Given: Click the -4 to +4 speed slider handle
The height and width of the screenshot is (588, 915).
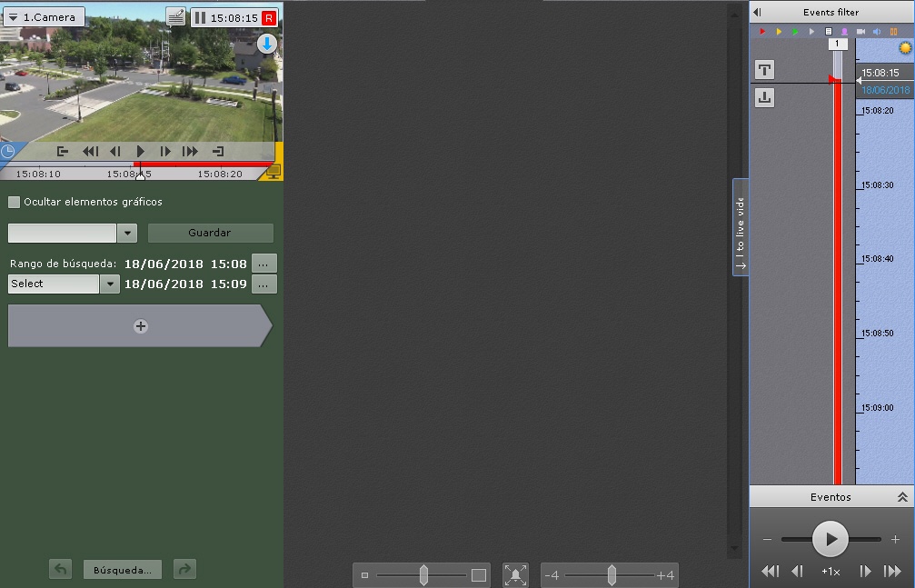Looking at the screenshot, I should 612,574.
